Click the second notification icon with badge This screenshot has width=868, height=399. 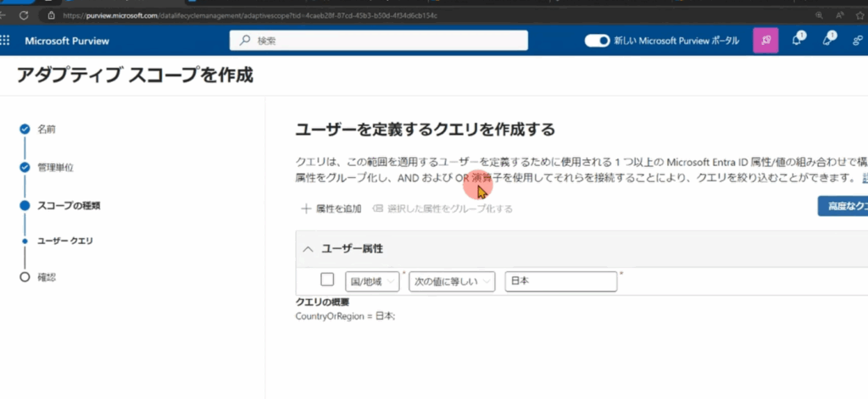click(x=828, y=41)
